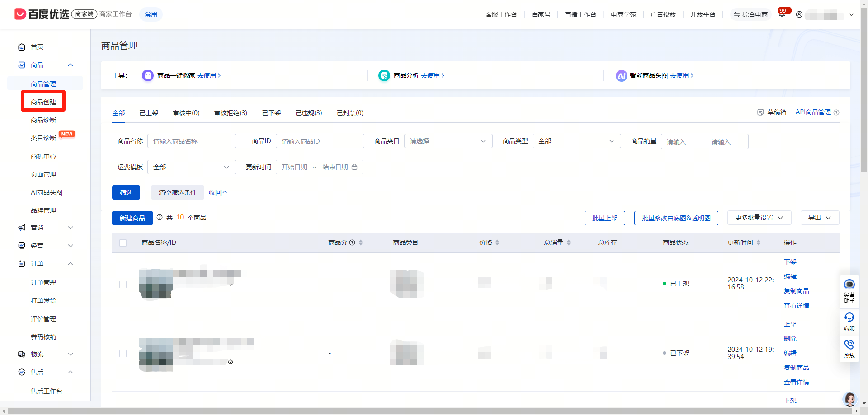Click the Baidu Youxuan logo icon
Screen dimensions: 868x415
coord(20,14)
